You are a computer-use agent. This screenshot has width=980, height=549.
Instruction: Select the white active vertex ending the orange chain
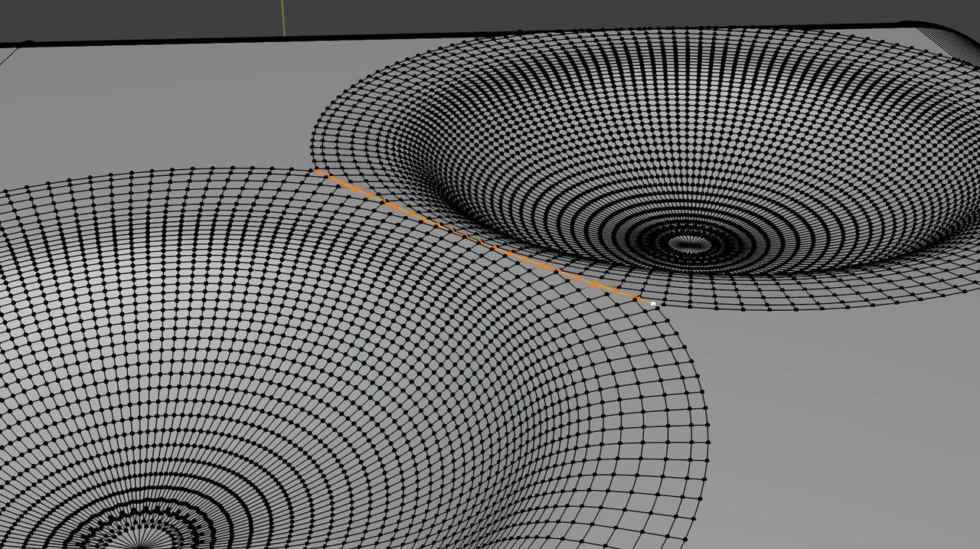tap(653, 304)
